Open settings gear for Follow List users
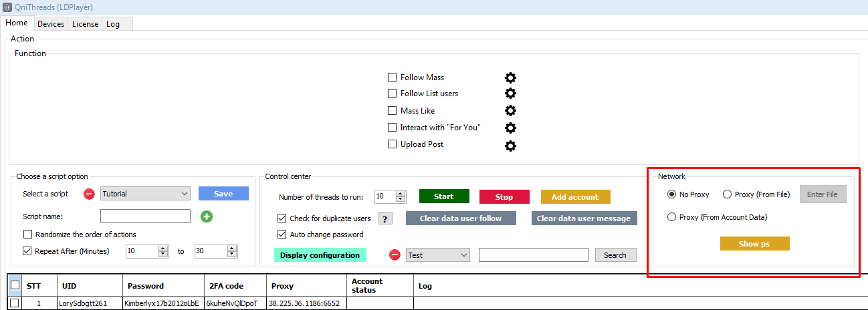This screenshot has height=310, width=868. [510, 94]
